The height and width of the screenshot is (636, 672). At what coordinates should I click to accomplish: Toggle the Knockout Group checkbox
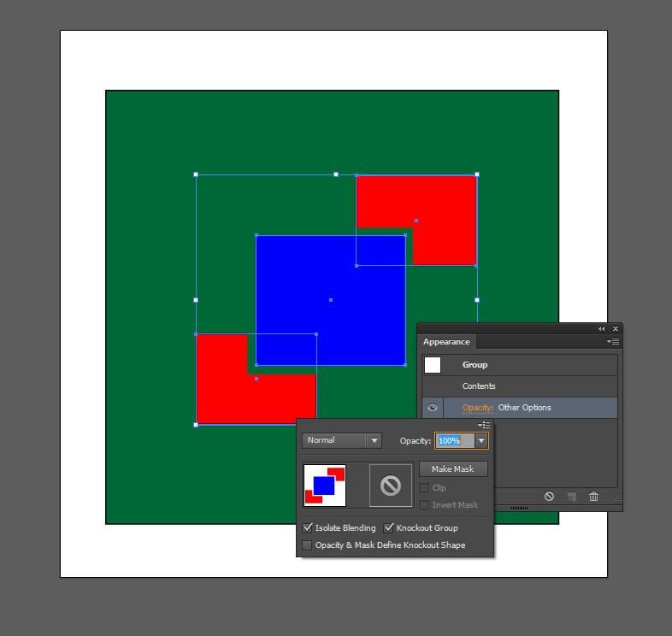tap(389, 528)
